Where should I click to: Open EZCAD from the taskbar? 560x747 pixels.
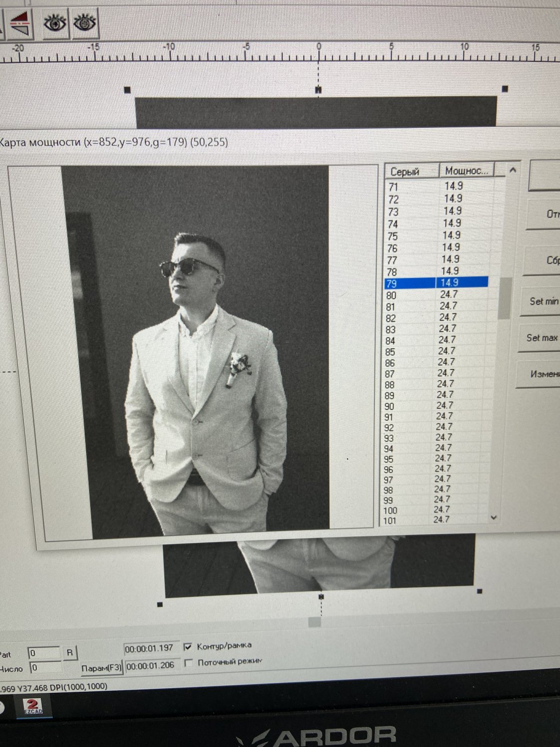click(33, 706)
